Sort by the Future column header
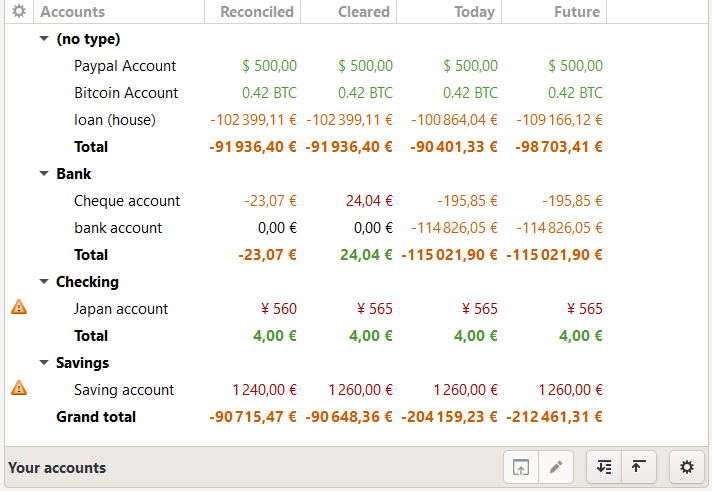 pos(554,11)
